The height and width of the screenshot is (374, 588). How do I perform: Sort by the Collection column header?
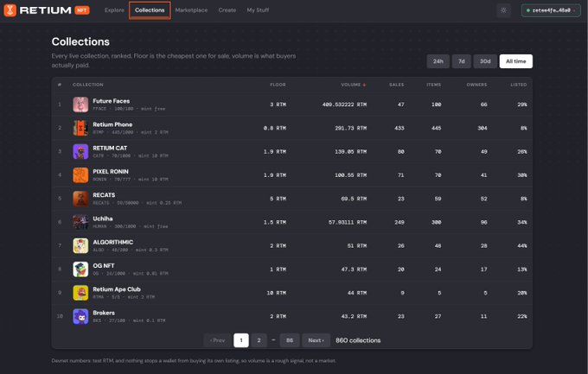click(x=88, y=85)
